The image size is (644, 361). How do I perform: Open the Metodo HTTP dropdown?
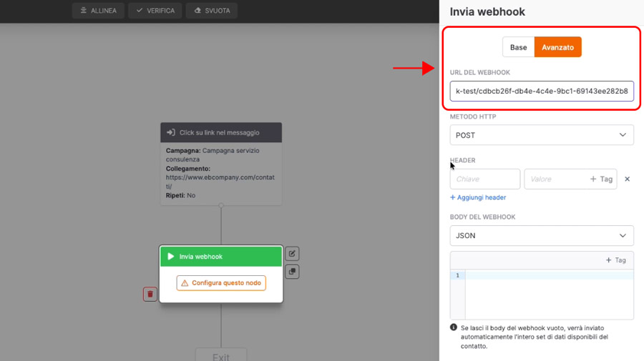pos(542,135)
